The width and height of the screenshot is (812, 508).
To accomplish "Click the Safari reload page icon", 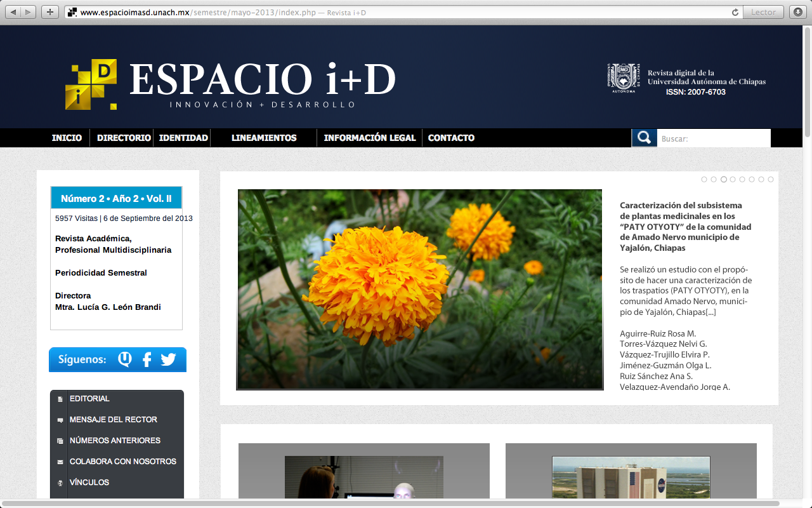I will [735, 12].
